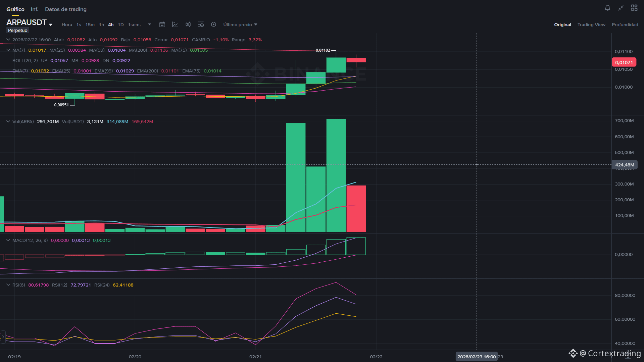The image size is (644, 362).
Task: Click the download icon at bottom right
Action: (x=628, y=356)
